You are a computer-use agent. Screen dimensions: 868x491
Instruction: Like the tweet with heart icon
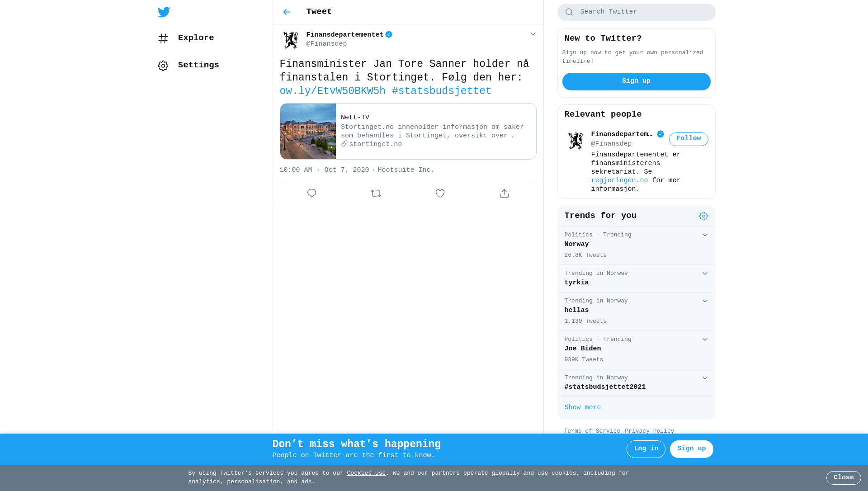(440, 194)
